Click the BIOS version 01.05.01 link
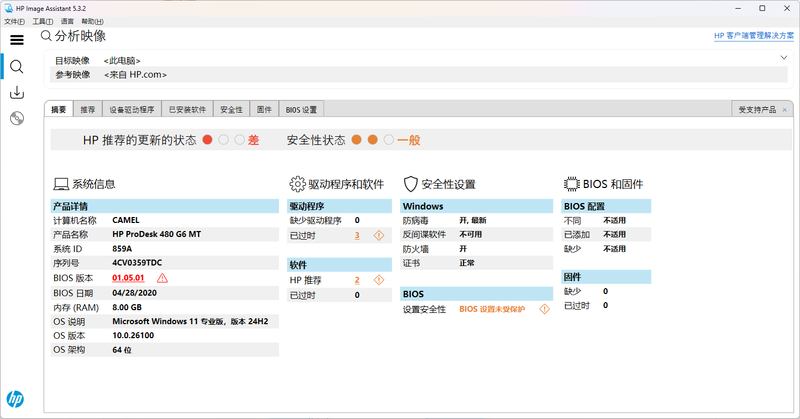 [x=129, y=278]
